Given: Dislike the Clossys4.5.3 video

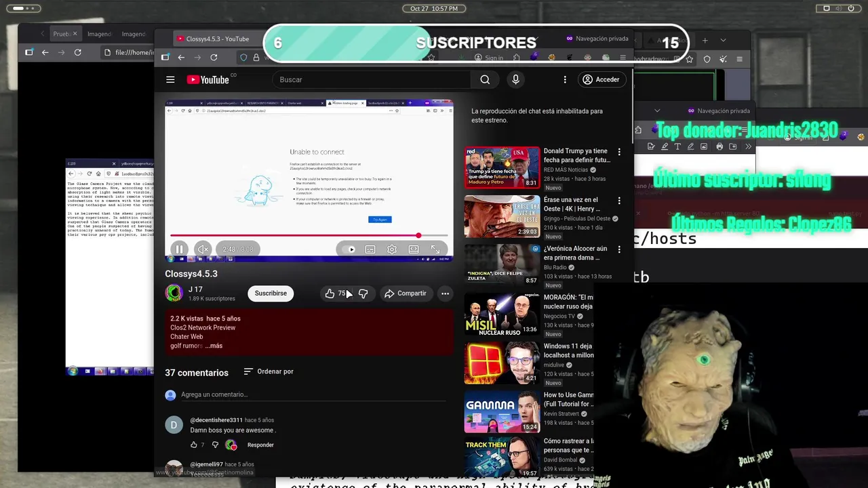Looking at the screenshot, I should pos(363,293).
